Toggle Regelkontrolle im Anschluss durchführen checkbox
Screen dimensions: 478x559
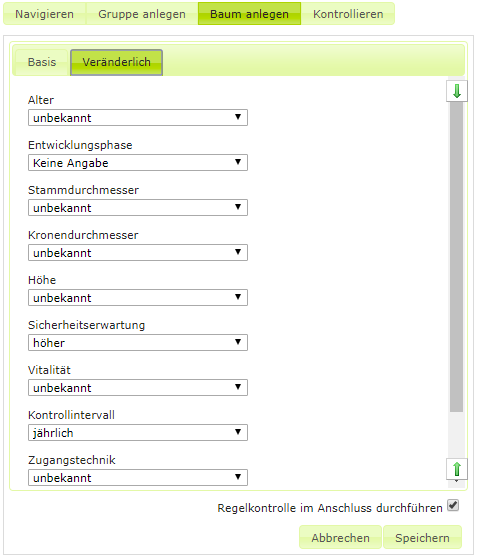(453, 506)
